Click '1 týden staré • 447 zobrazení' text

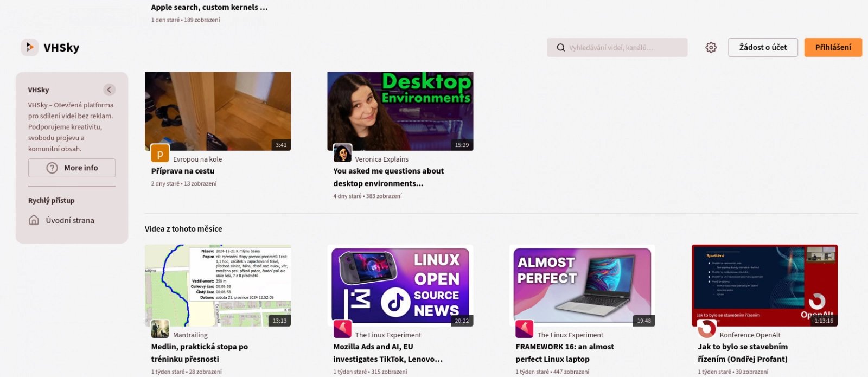click(x=552, y=372)
